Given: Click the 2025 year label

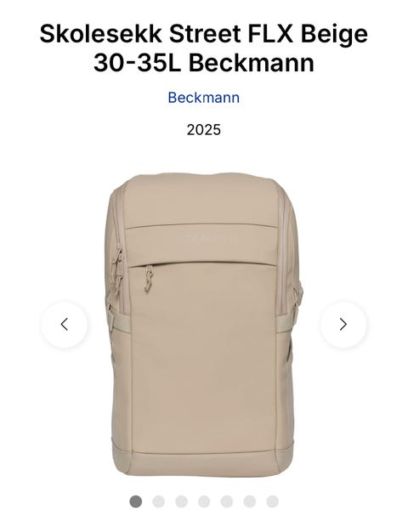Looking at the screenshot, I should point(204,130).
